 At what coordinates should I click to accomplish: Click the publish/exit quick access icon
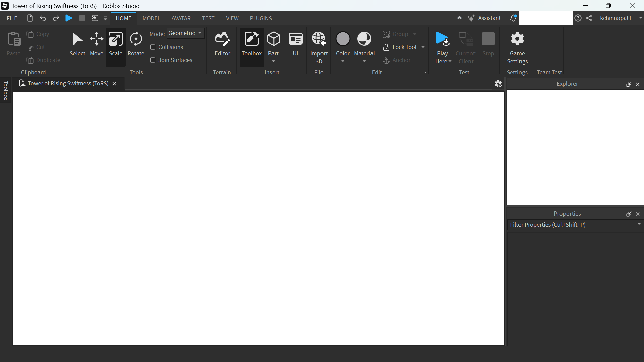pyautogui.click(x=95, y=18)
